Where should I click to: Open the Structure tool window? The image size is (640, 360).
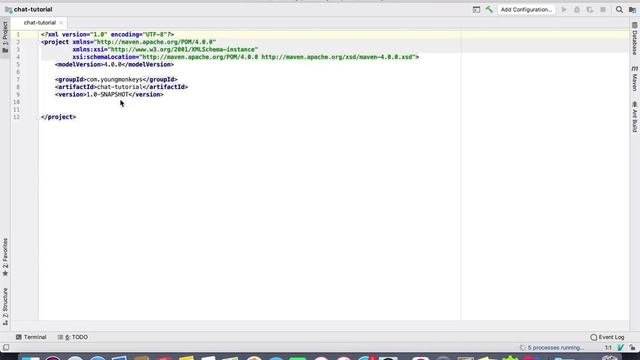point(5,307)
